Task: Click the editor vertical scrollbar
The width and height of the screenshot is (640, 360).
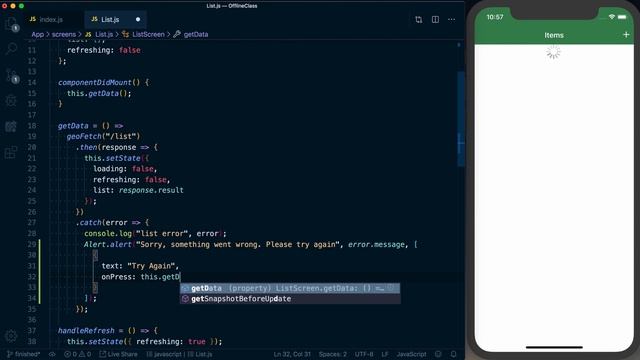Action: 461,118
